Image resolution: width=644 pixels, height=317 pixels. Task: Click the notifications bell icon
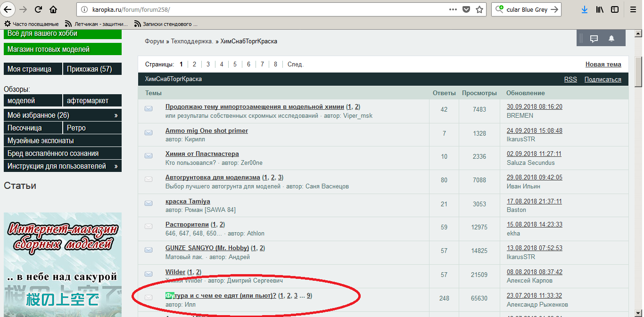click(x=611, y=39)
